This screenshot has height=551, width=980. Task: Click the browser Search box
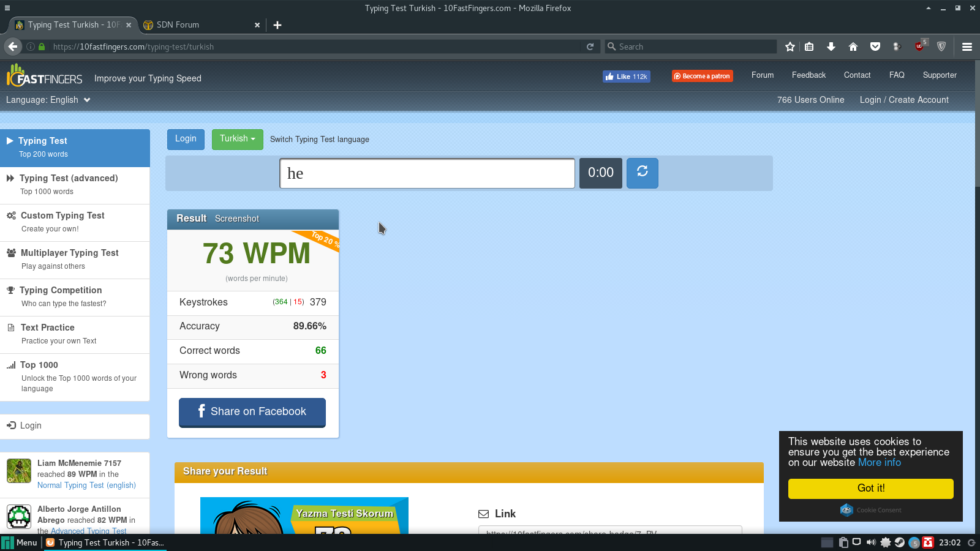tap(691, 47)
